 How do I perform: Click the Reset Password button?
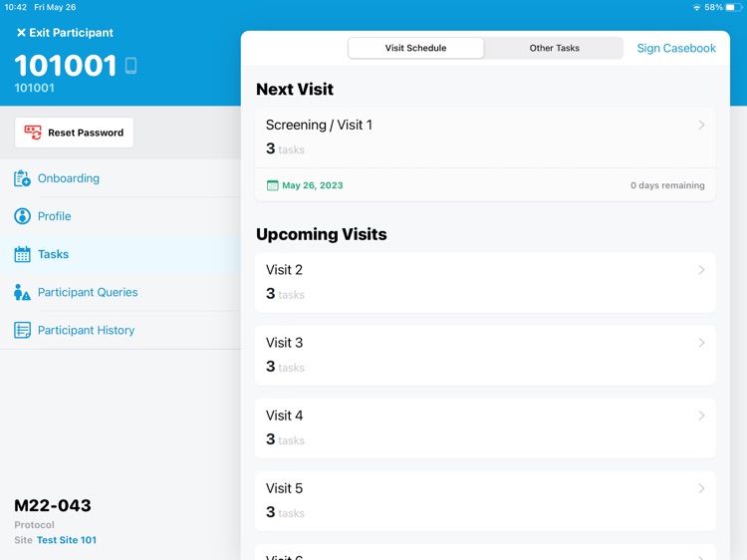(x=75, y=133)
